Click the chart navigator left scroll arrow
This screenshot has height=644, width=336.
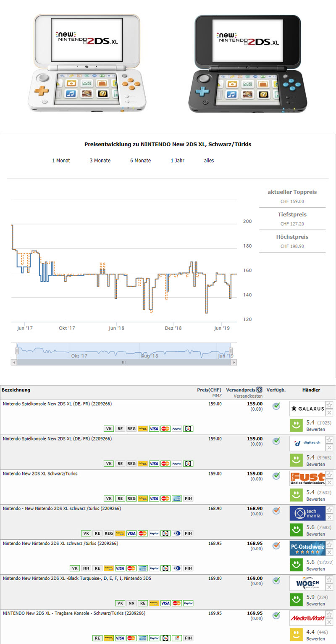pos(13,362)
